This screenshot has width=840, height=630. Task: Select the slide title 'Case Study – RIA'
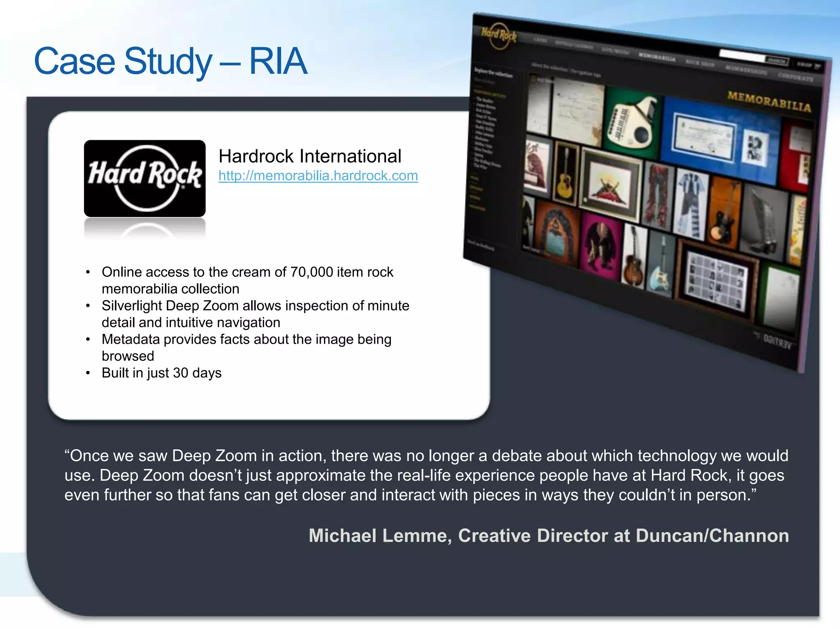point(171,61)
